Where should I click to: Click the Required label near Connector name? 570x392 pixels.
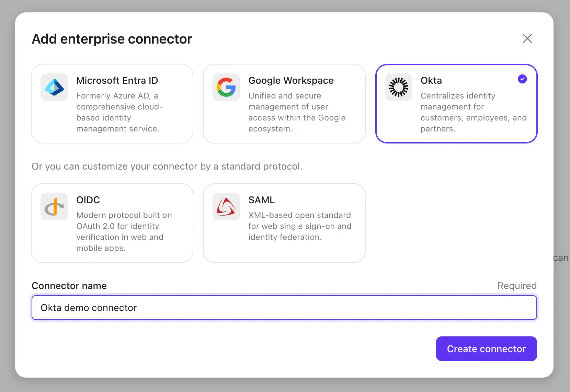click(x=517, y=285)
